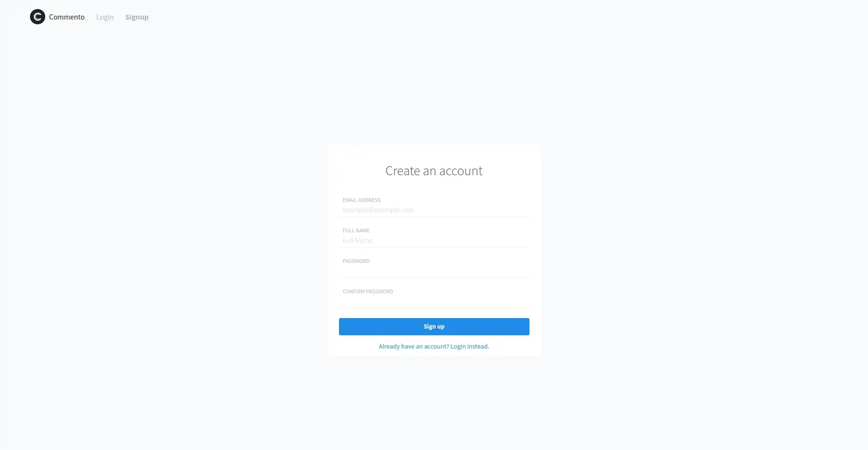Click into the Confirm Password field
Image resolution: width=868 pixels, height=450 pixels.
[x=434, y=301]
